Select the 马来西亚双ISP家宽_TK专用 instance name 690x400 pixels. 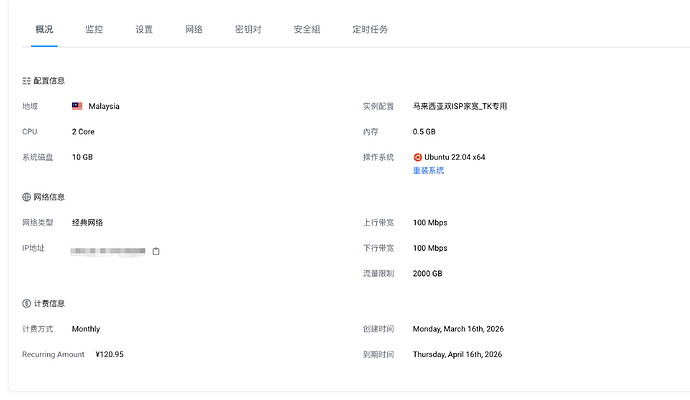coord(460,106)
